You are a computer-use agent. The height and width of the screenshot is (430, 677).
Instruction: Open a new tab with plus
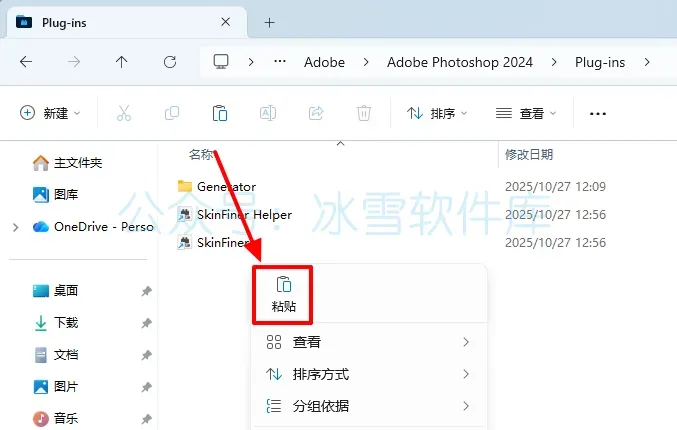[x=269, y=22]
